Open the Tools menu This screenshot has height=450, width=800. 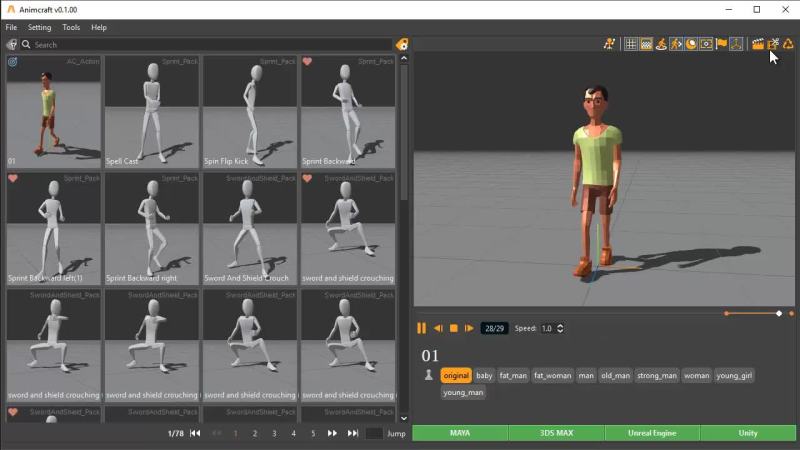[71, 28]
